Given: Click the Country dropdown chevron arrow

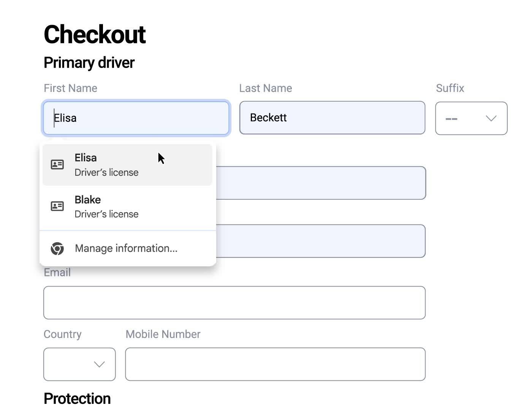Looking at the screenshot, I should pos(99,364).
